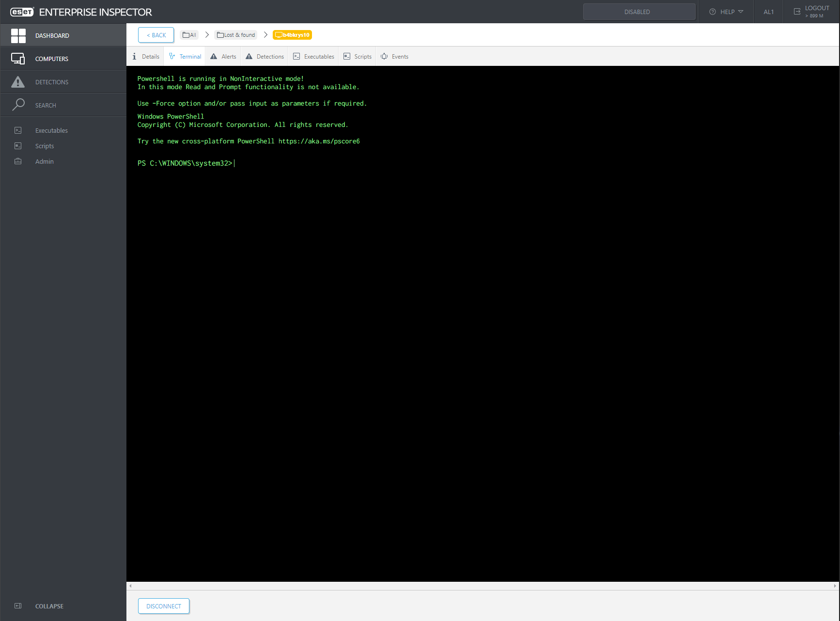Click the ENTERPRISE INSPECTOR title

(95, 12)
